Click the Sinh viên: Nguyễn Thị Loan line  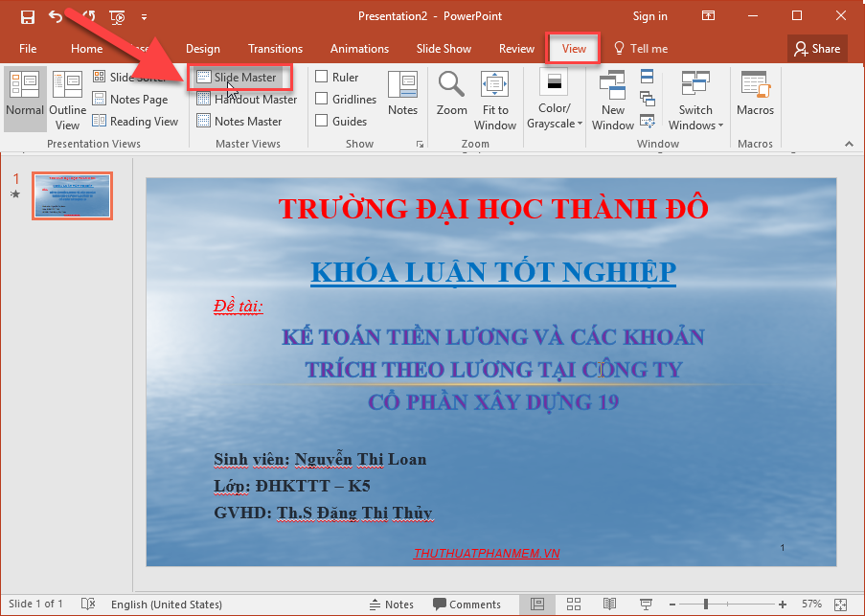pyautogui.click(x=320, y=460)
